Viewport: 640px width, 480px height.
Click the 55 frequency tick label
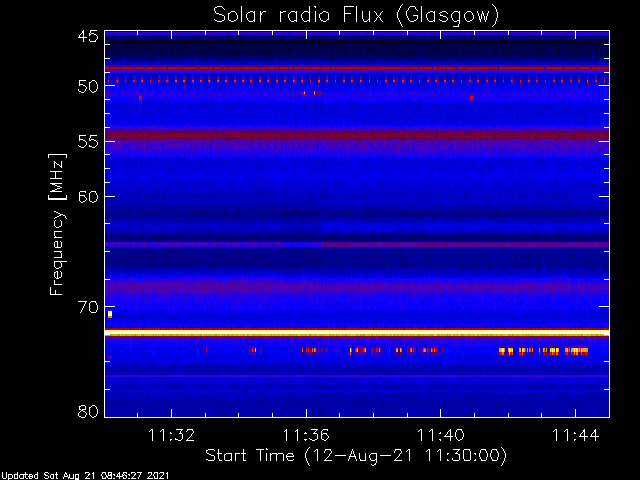(88, 142)
